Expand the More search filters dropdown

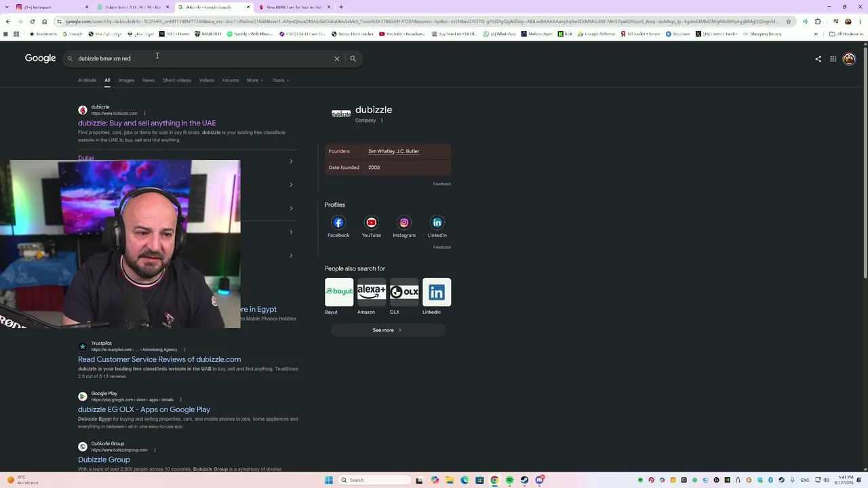coord(255,80)
